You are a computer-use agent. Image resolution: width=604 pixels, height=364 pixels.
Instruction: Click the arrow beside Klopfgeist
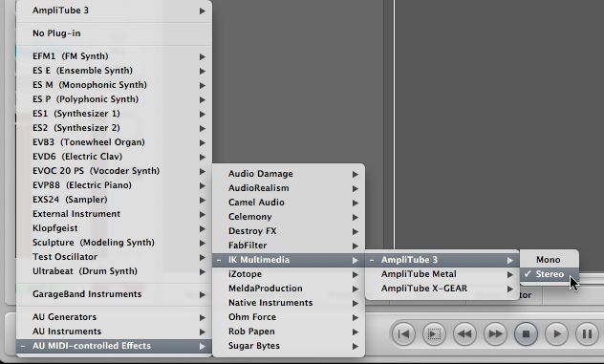[x=203, y=228]
